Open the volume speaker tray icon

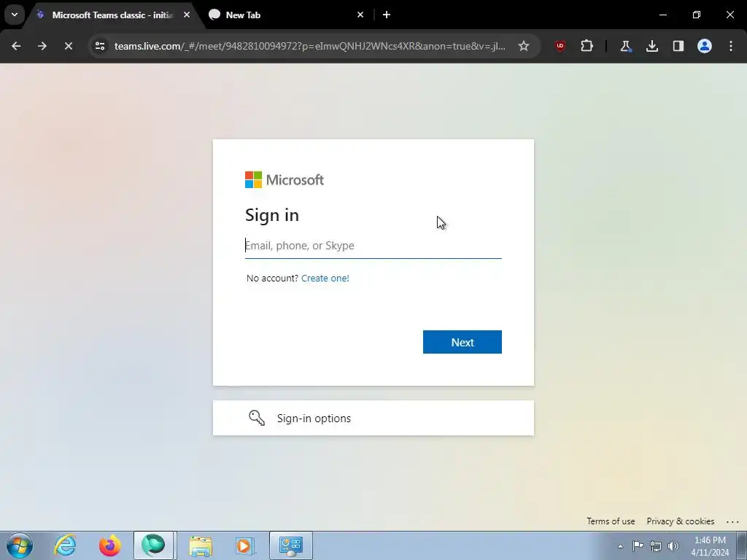click(x=673, y=546)
